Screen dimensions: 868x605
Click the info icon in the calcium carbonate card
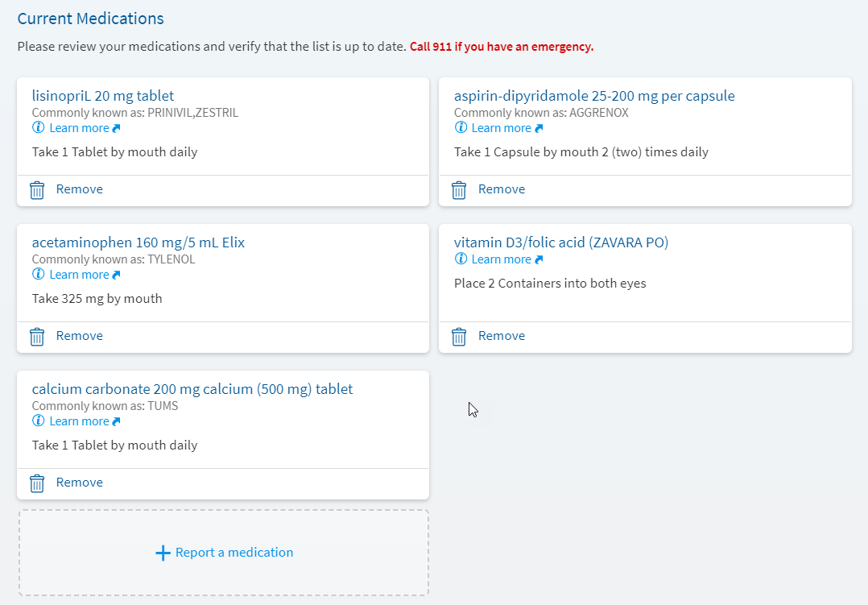38,421
